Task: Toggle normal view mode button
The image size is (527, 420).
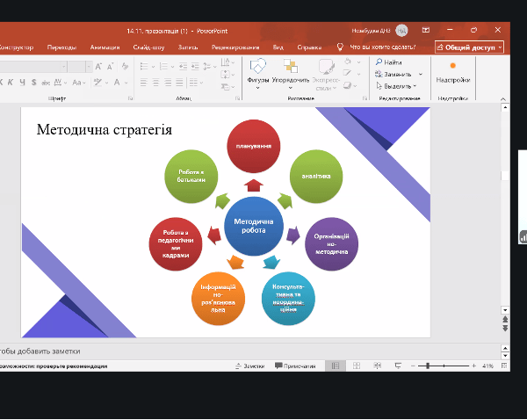Action: click(335, 366)
